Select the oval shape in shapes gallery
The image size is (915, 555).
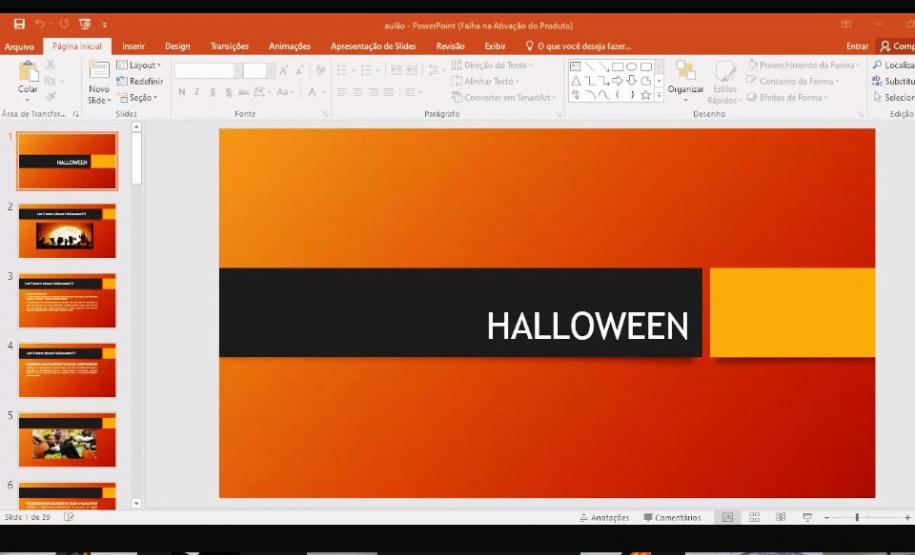[x=632, y=66]
